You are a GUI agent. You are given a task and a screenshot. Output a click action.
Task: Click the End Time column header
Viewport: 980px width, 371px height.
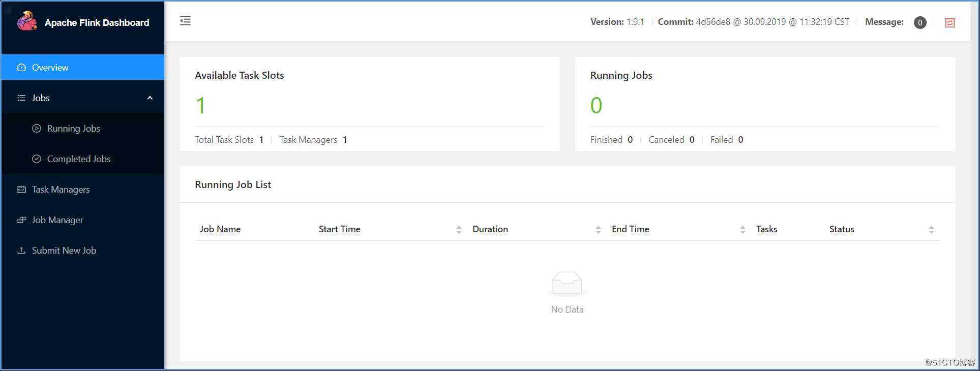(x=630, y=229)
